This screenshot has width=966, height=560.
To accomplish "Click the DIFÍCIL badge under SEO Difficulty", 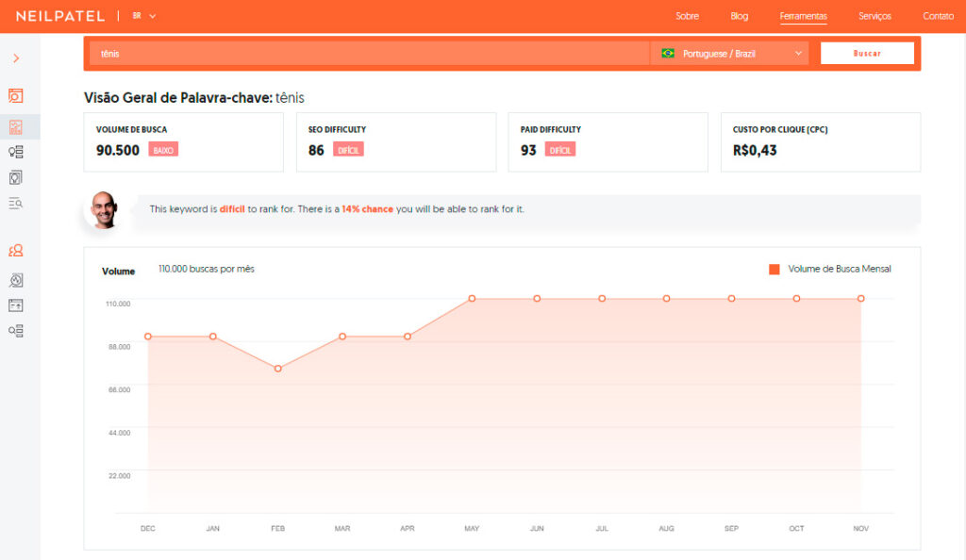I will tap(348, 150).
